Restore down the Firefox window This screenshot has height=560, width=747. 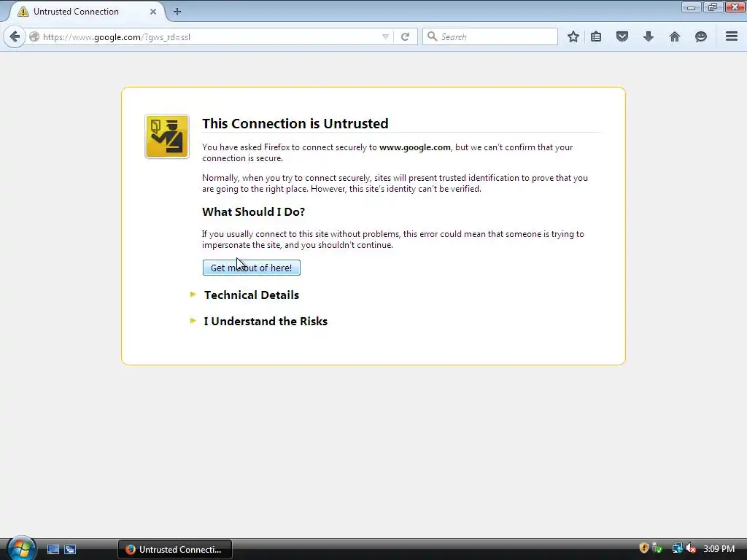[x=712, y=7]
